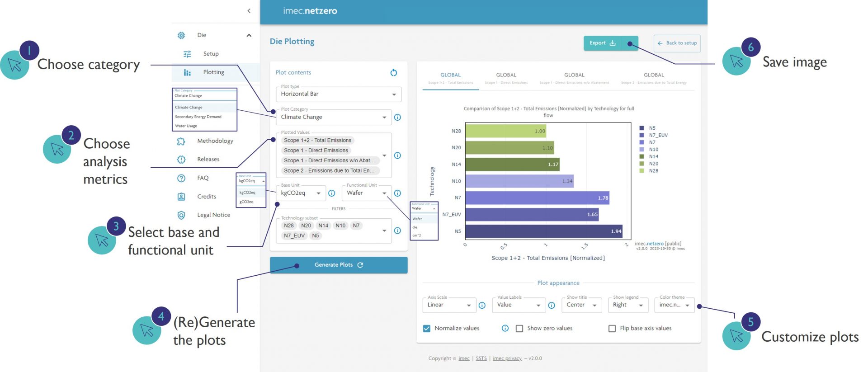Uncheck the Normalize values checkbox

426,329
